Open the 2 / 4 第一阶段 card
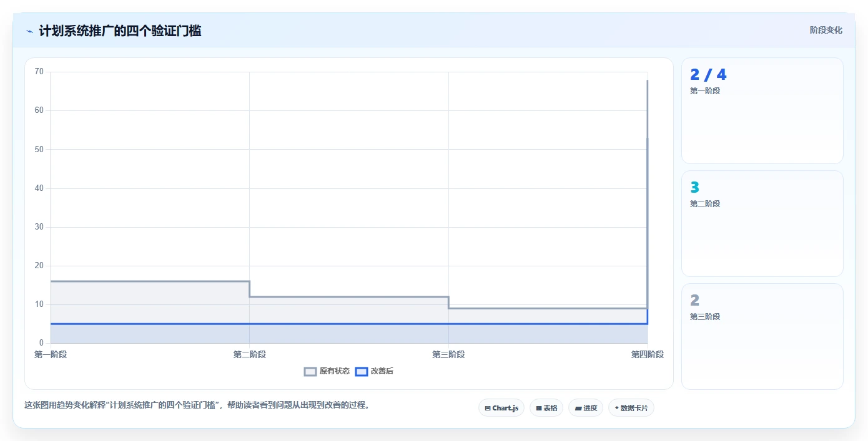Image resolution: width=868 pixels, height=441 pixels. [x=762, y=110]
